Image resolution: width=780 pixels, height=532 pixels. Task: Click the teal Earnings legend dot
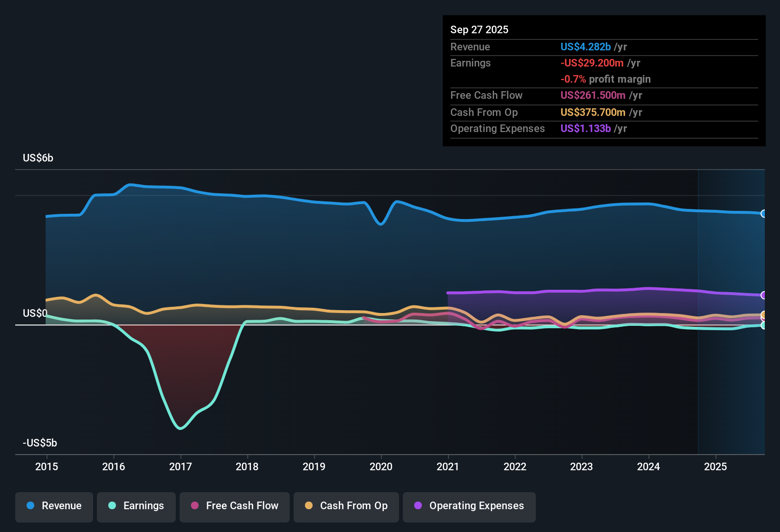tap(112, 506)
